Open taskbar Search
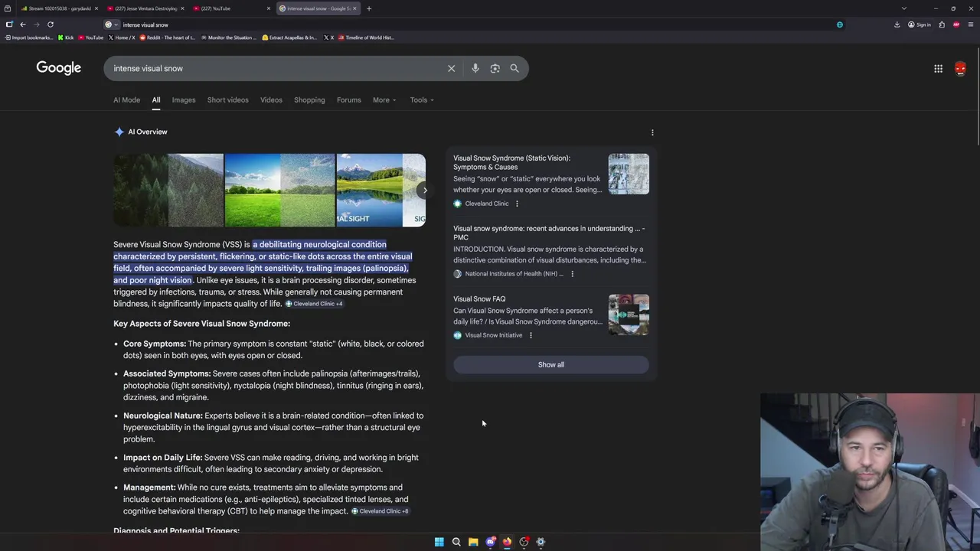This screenshot has height=551, width=980. coord(456,542)
